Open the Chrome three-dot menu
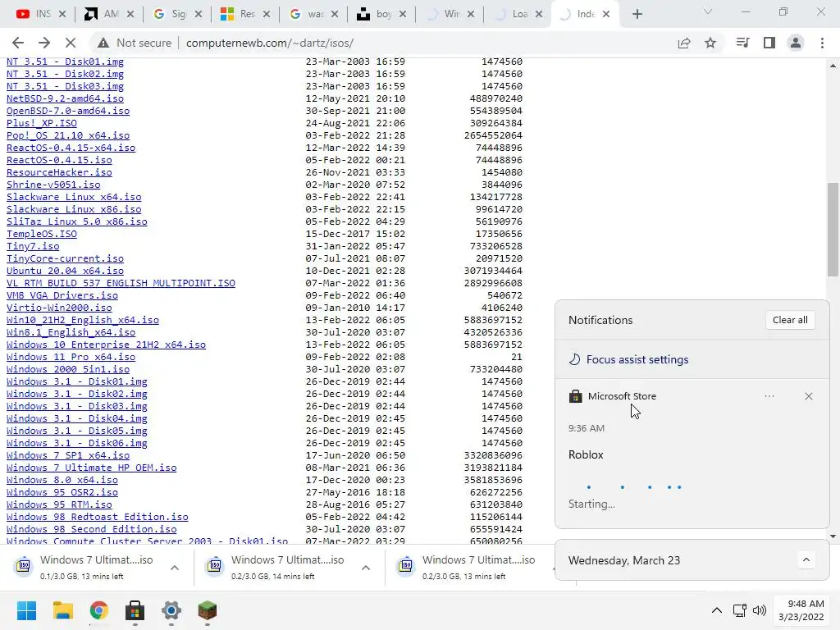 (822, 43)
